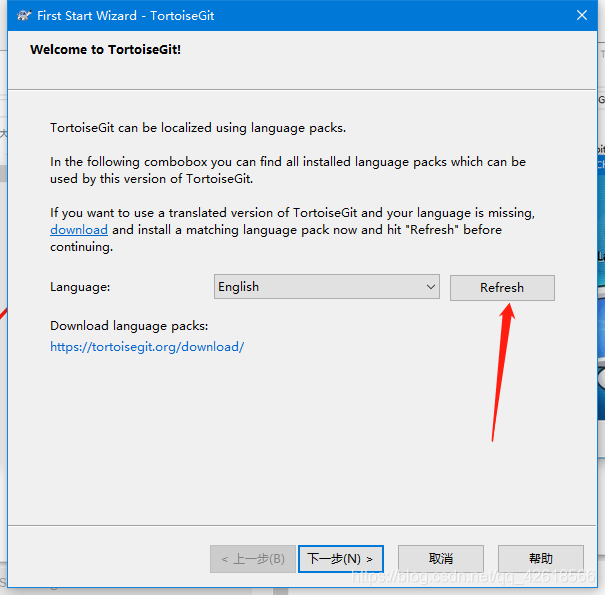Click the 下一步(N) next button

[x=341, y=559]
